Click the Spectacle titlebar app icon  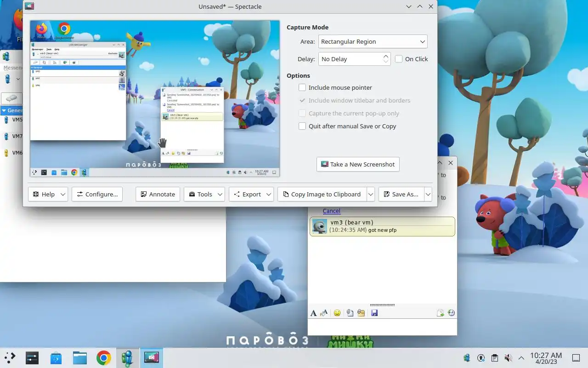(29, 6)
